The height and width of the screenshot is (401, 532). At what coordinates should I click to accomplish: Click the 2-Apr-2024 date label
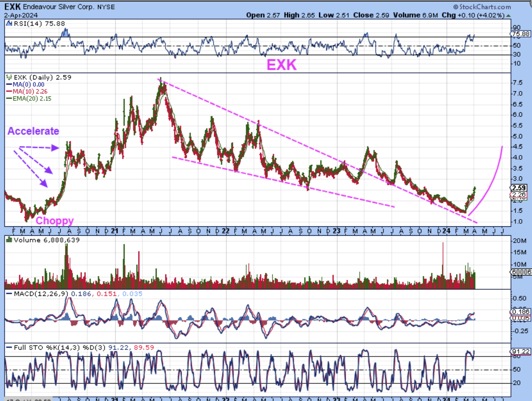[20, 15]
